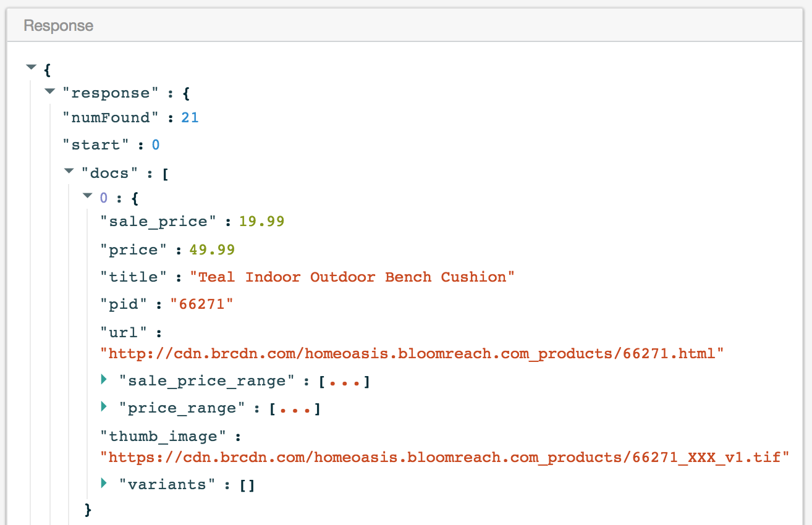Select the "start" key
Image resolution: width=812 pixels, height=525 pixels.
[96, 145]
